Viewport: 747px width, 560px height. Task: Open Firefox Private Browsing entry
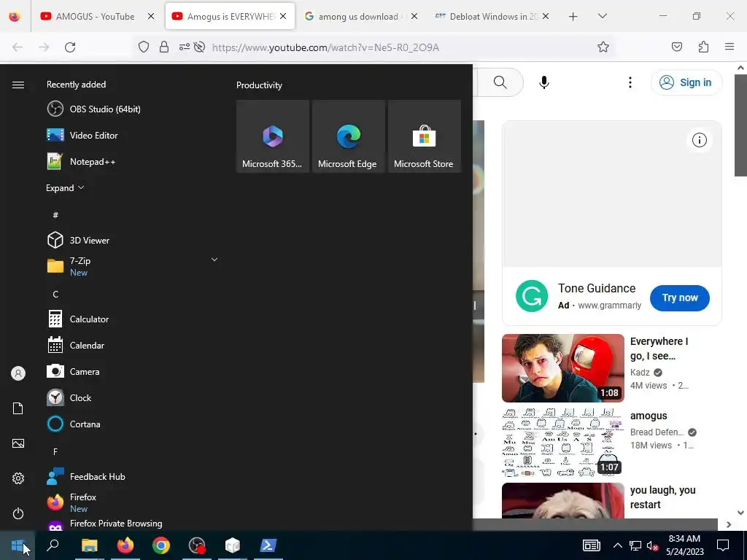pos(104,524)
